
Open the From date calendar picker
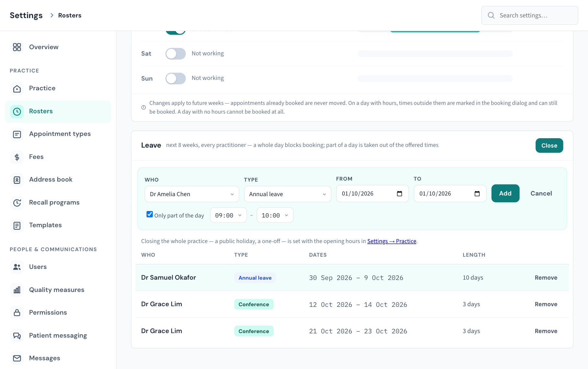(399, 194)
